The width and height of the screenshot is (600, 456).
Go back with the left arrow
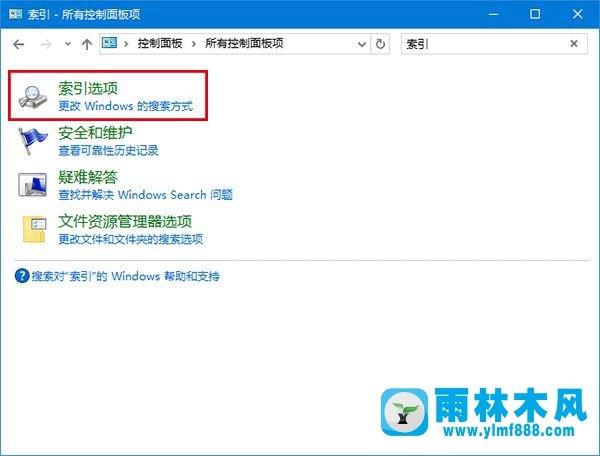(18, 44)
